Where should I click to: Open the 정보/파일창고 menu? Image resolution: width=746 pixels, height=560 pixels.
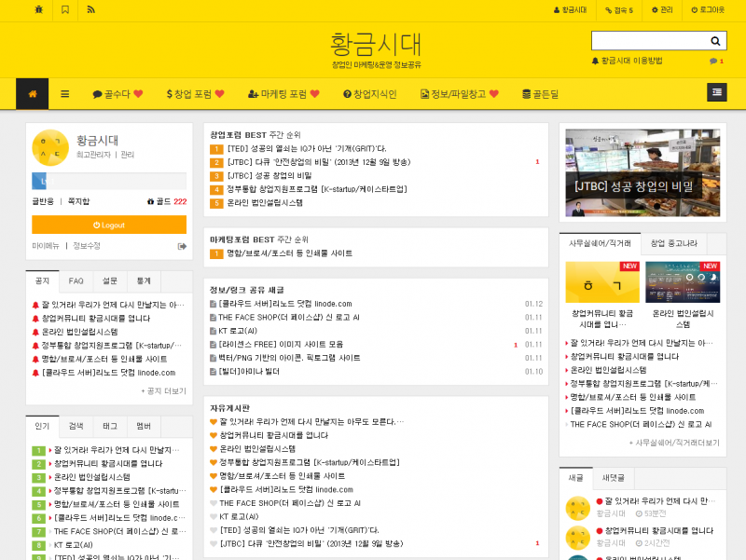pyautogui.click(x=460, y=94)
